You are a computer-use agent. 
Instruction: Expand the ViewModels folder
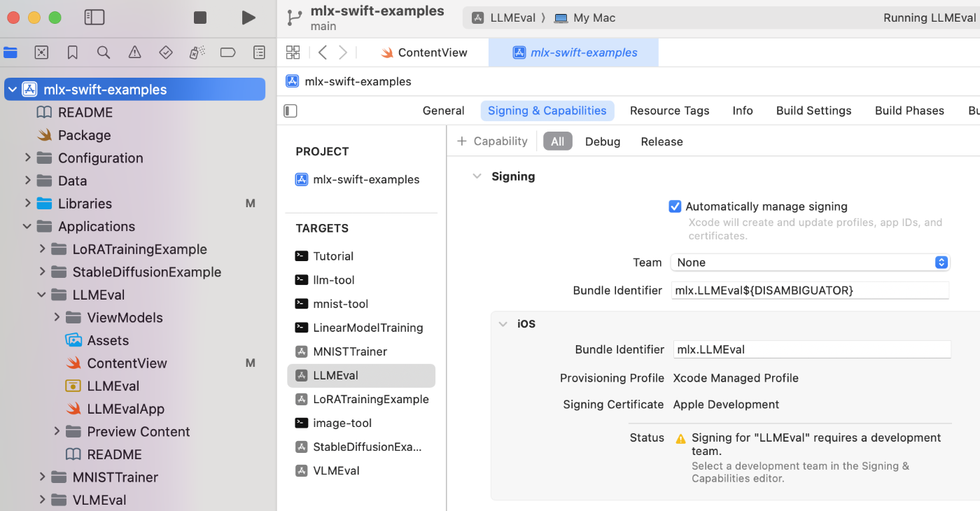57,317
